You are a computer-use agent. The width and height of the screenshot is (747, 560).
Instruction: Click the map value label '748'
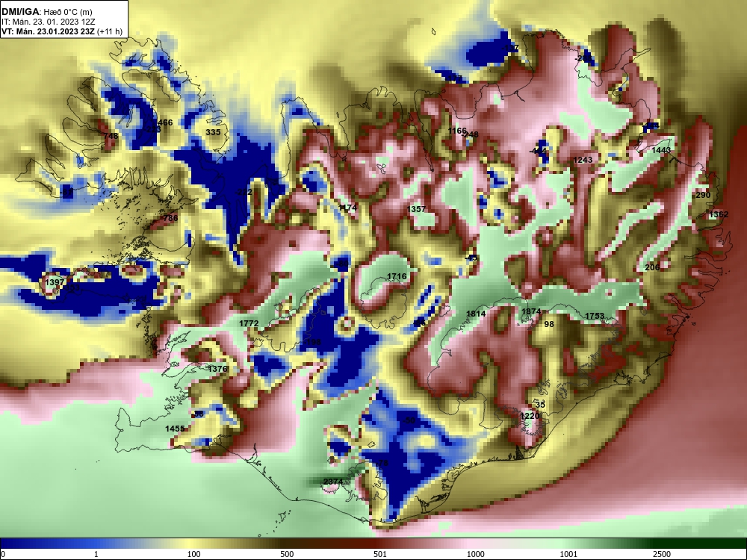click(111, 136)
